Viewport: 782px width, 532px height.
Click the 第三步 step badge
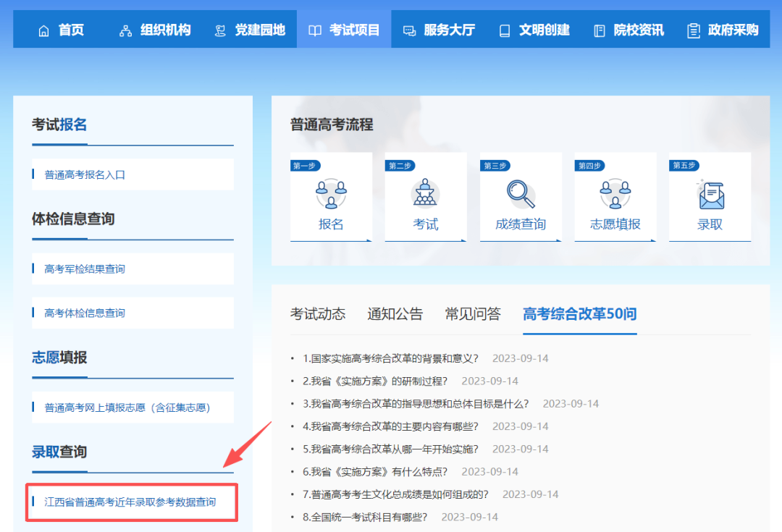click(495, 166)
